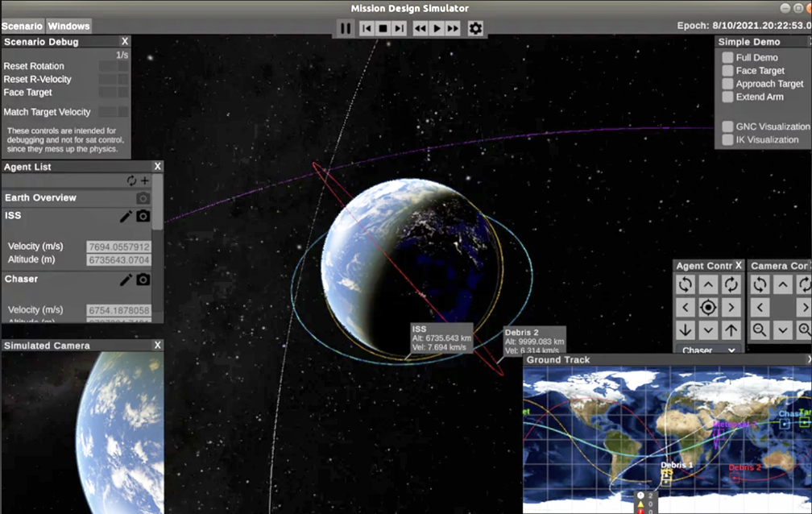Viewport: 812px width, 514px height.
Task: Click ISS Altitude value field
Action: click(x=118, y=259)
